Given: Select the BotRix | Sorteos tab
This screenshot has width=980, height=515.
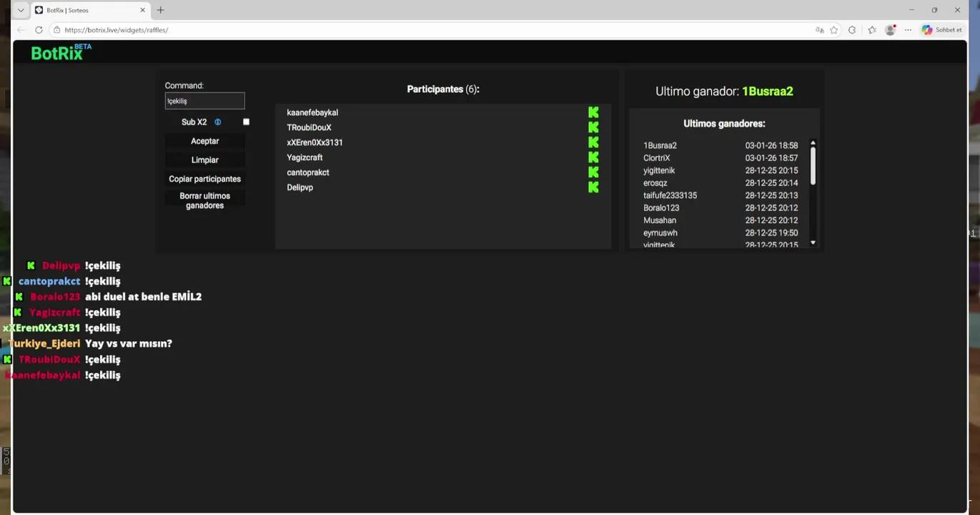Looking at the screenshot, I should pyautogui.click(x=90, y=10).
